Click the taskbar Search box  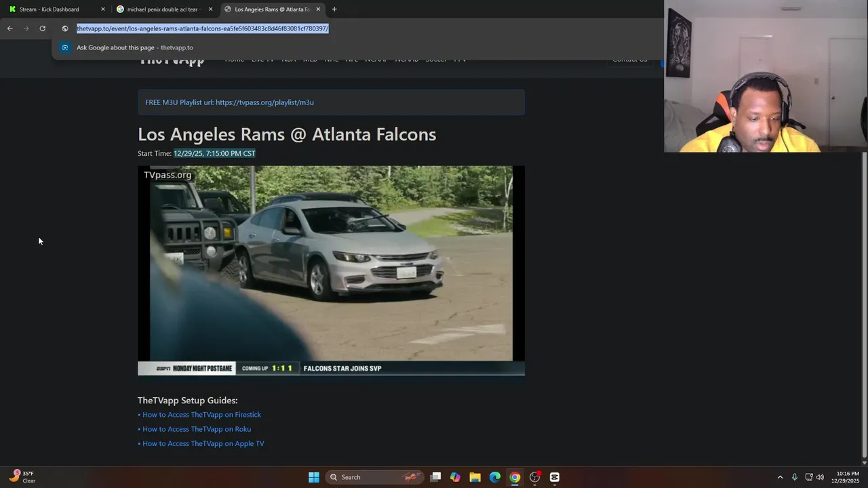click(x=374, y=477)
